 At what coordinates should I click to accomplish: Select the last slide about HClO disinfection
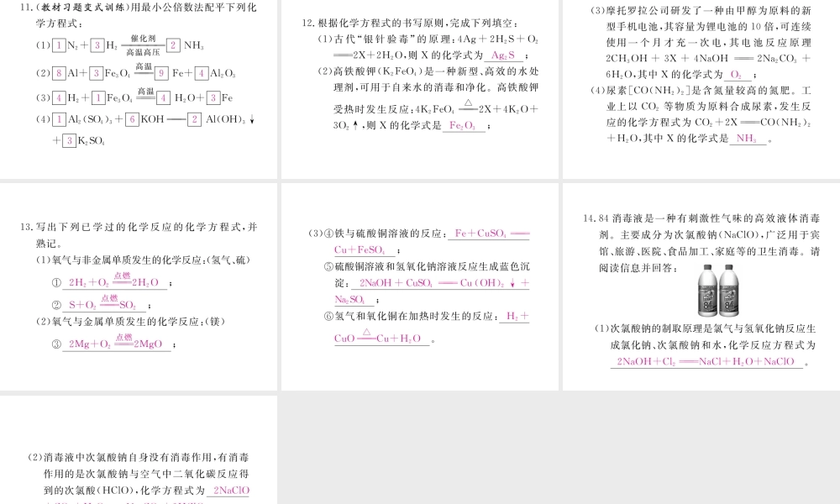[x=139, y=450]
